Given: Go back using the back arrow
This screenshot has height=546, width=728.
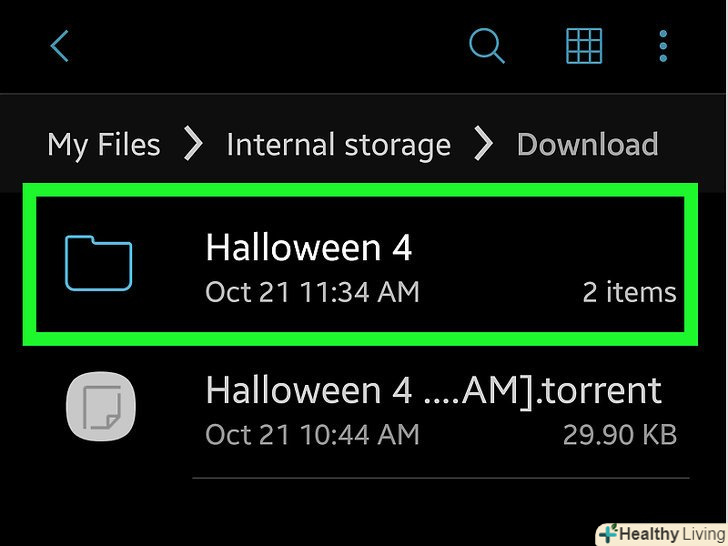Looking at the screenshot, I should pyautogui.click(x=60, y=46).
